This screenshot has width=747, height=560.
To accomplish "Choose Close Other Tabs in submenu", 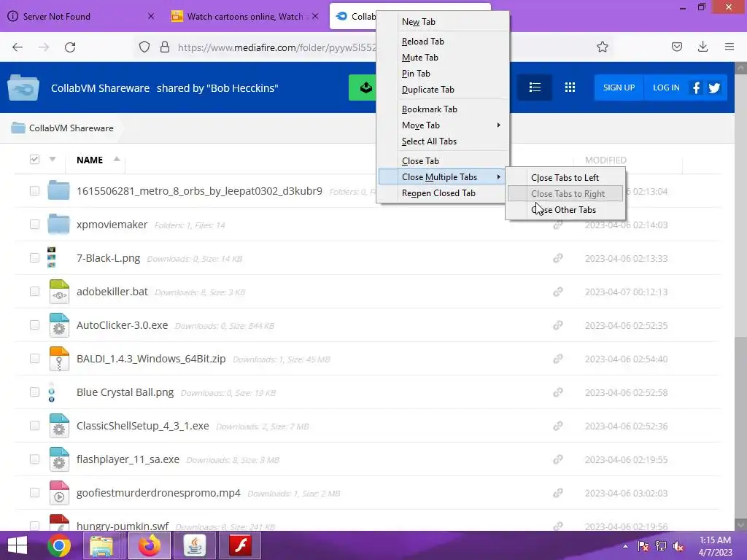I will coord(565,210).
